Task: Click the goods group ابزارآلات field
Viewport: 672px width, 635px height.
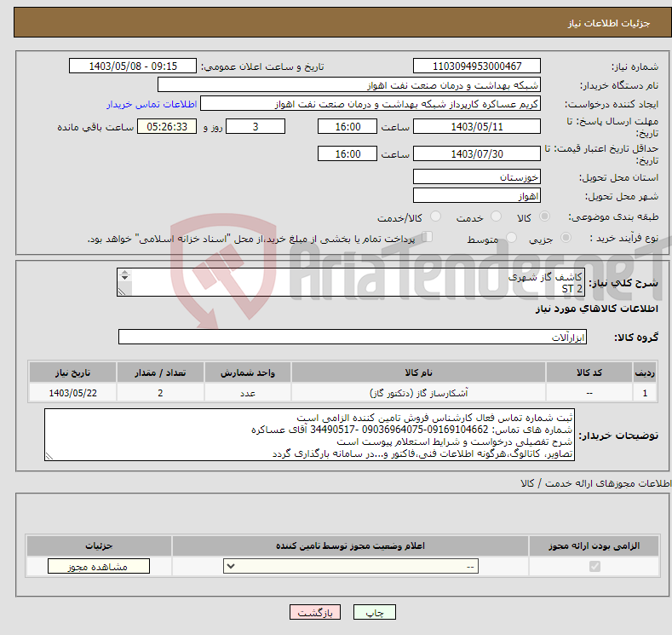Action: [x=353, y=337]
